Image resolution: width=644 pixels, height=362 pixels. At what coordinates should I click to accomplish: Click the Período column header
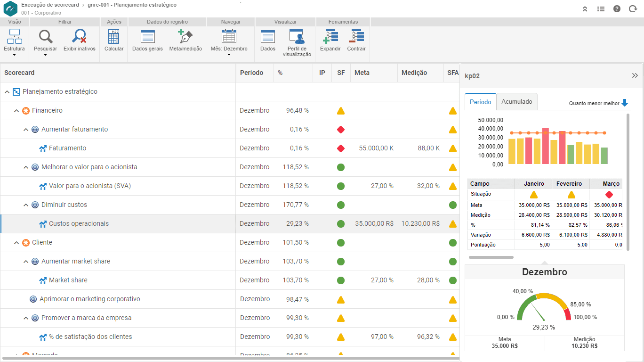pos(255,73)
